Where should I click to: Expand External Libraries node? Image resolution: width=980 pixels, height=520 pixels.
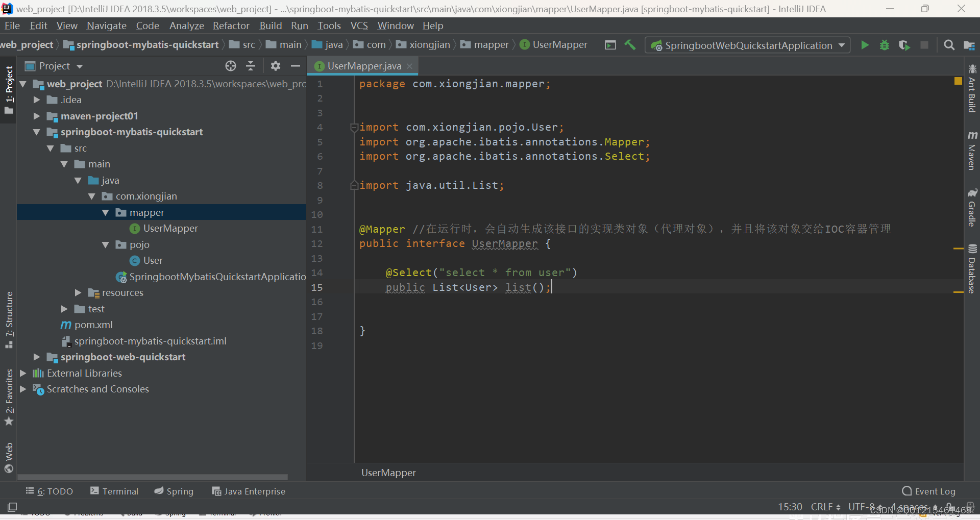click(23, 374)
